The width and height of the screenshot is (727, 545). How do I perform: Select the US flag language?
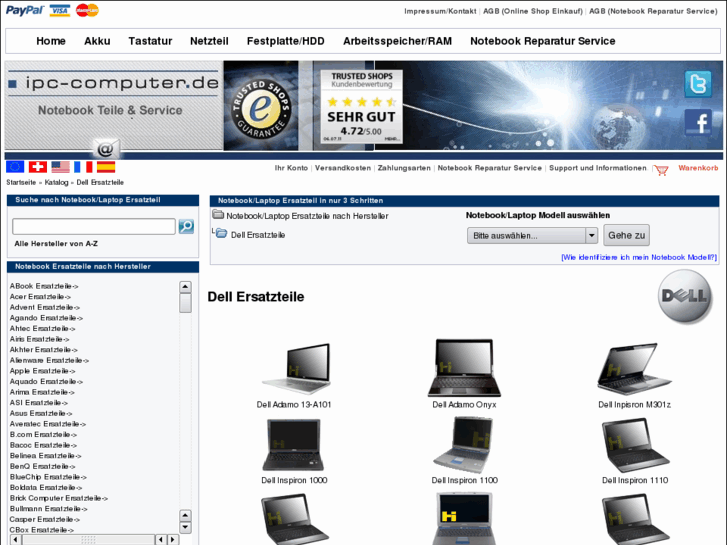(x=61, y=167)
